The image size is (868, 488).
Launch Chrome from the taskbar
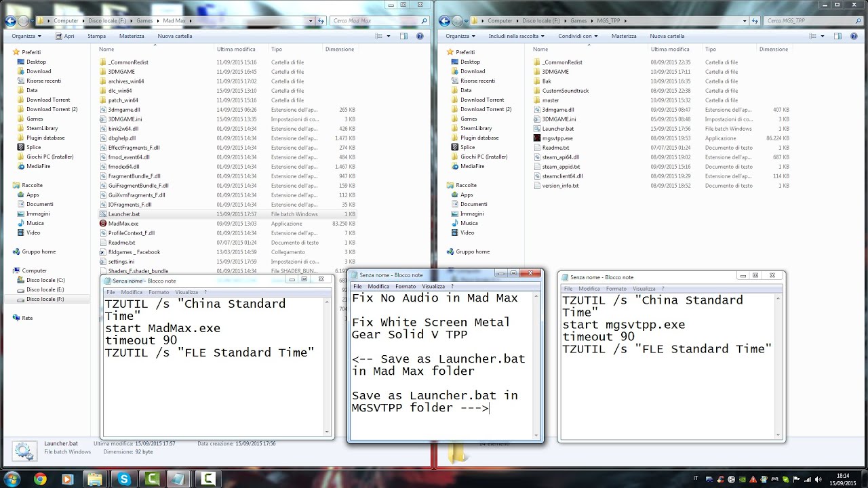[x=40, y=479]
